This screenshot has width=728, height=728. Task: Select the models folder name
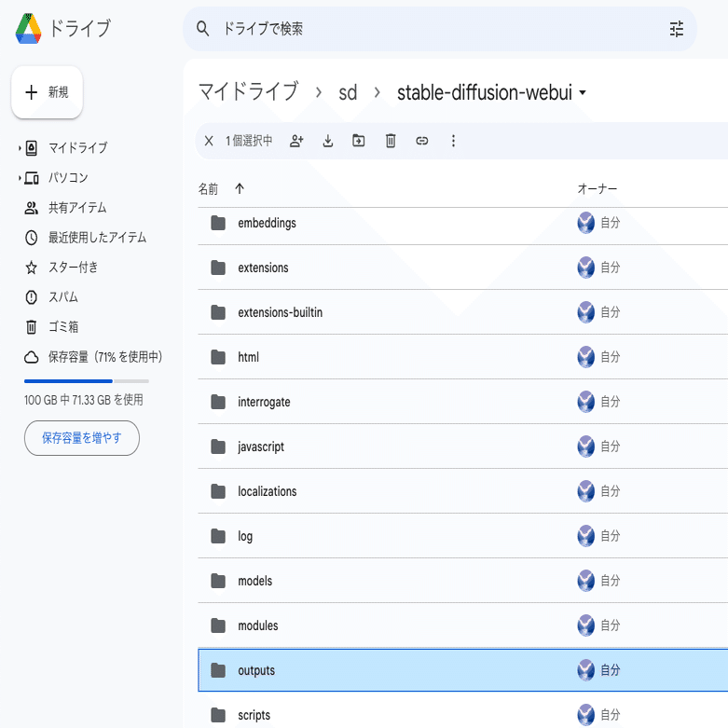pos(254,581)
